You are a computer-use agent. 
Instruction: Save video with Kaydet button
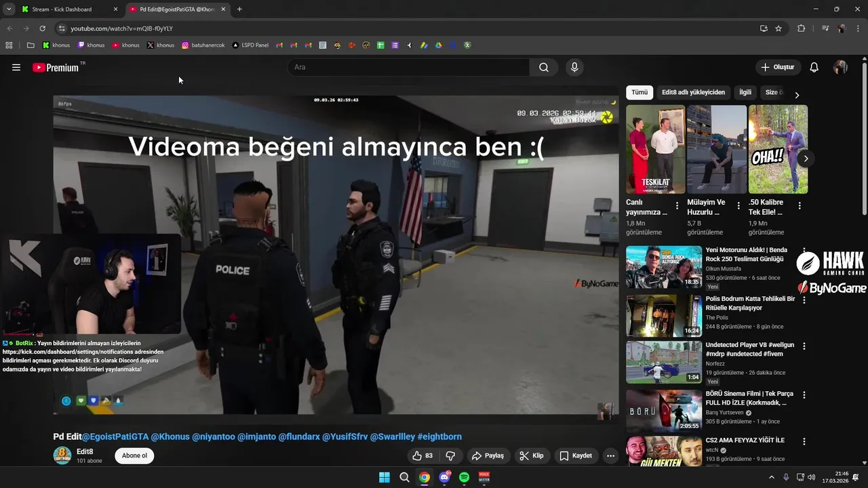pyautogui.click(x=576, y=455)
